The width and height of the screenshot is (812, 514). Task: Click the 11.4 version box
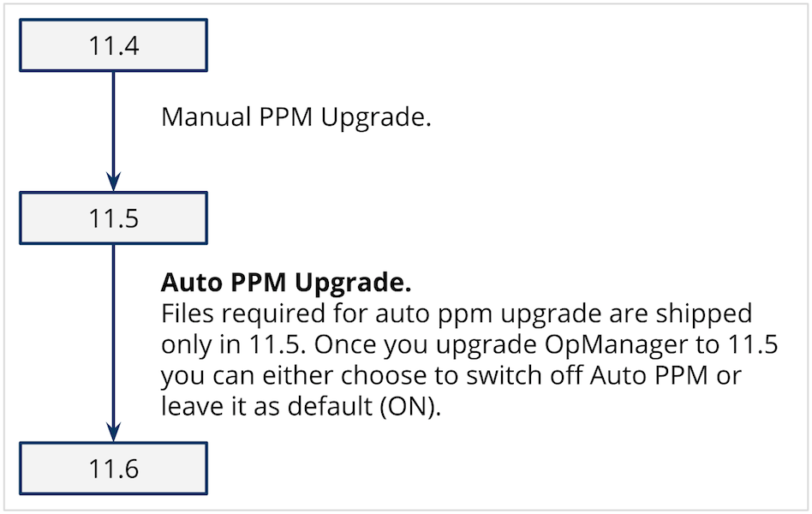tap(113, 45)
